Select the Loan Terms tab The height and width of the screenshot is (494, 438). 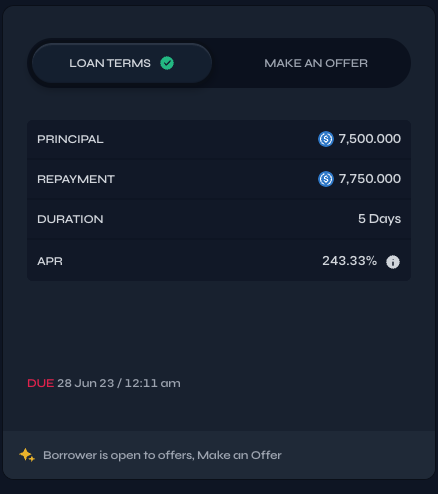pos(122,63)
